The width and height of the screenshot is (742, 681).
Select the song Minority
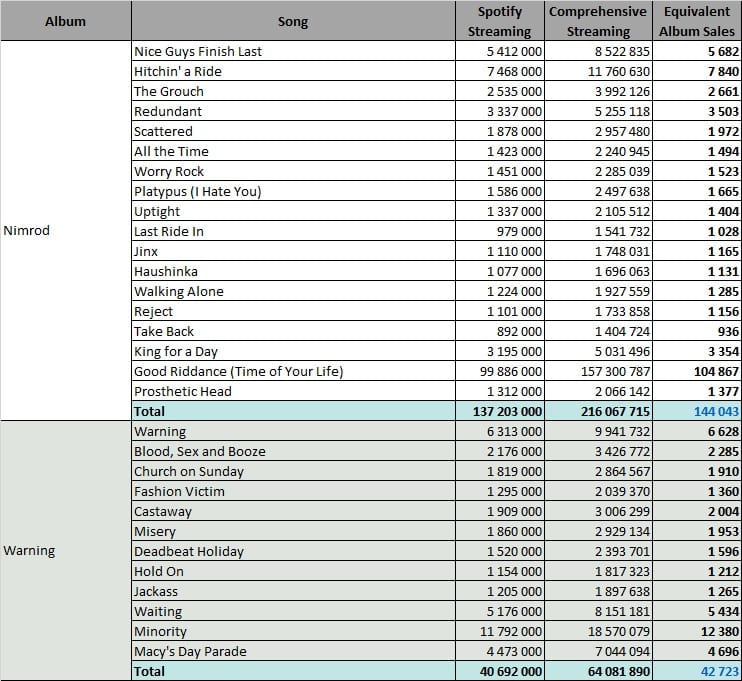pyautogui.click(x=293, y=631)
